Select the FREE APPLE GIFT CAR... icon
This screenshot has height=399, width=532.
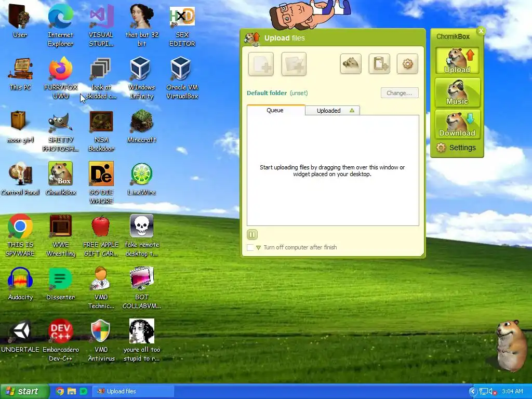pos(101,235)
